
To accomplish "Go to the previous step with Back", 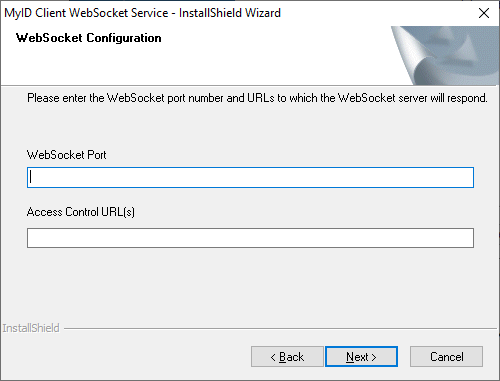I will pos(287,357).
